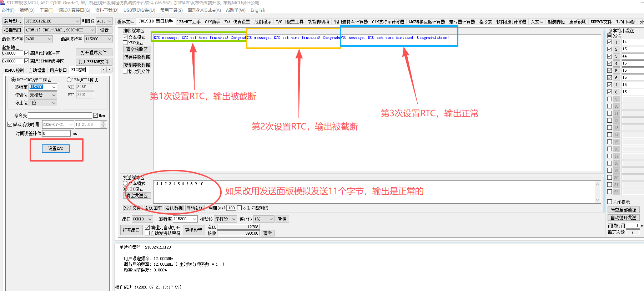Open the 文件(F) menu
This screenshot has width=644, height=291.
tap(8, 10)
